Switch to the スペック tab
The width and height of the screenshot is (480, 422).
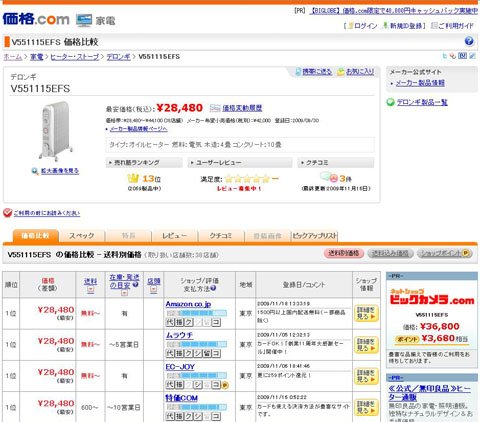[82, 236]
